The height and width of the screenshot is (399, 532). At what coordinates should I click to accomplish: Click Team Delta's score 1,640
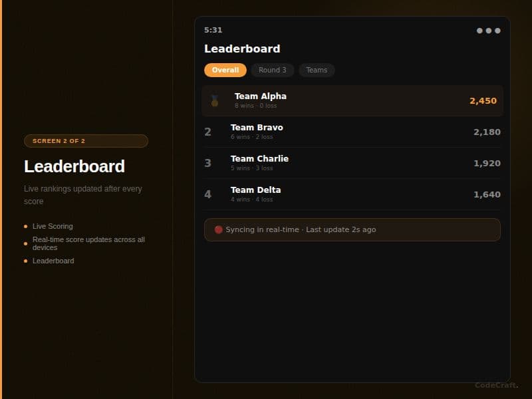point(487,194)
